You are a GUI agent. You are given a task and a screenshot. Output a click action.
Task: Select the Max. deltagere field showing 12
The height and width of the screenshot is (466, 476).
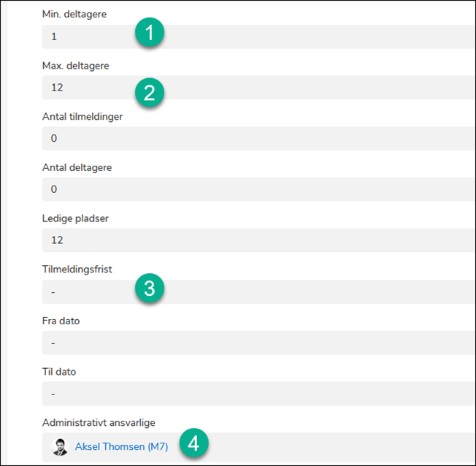coord(292,88)
